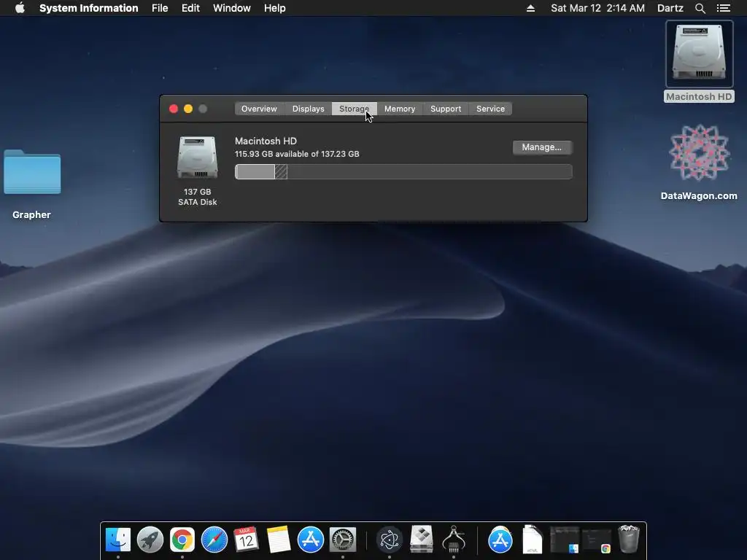
Task: Switch to the Overview tab
Action: [x=259, y=109]
